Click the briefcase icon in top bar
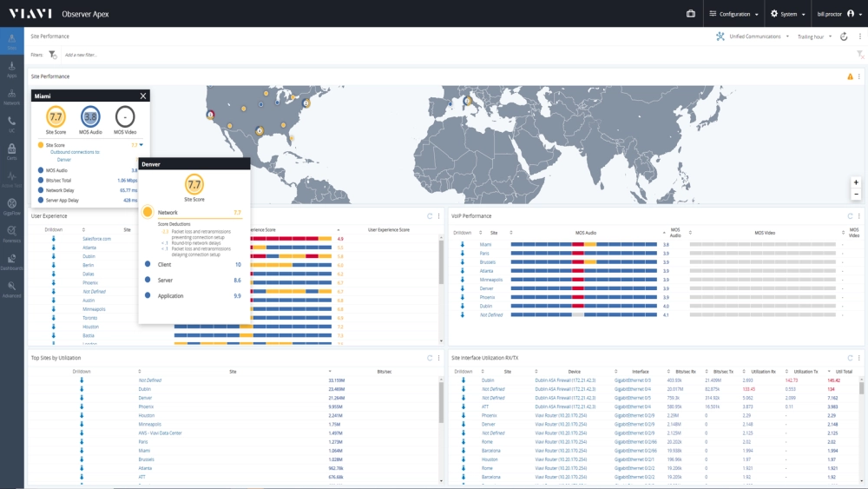This screenshot has height=489, width=868. 691,14
